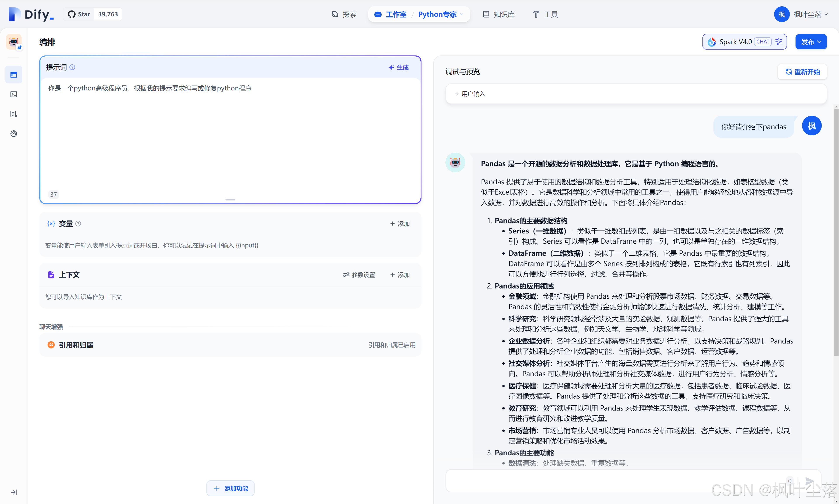
Task: Open the 知识库 tab
Action: click(x=499, y=14)
